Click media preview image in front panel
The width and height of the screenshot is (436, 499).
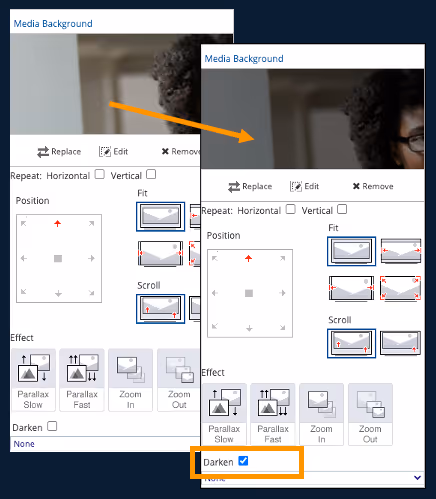click(313, 119)
